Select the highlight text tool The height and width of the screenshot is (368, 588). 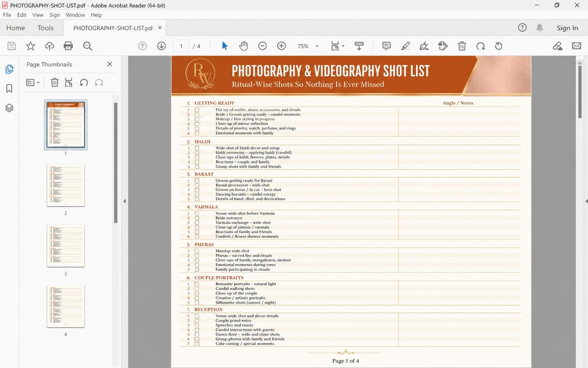pyautogui.click(x=405, y=46)
